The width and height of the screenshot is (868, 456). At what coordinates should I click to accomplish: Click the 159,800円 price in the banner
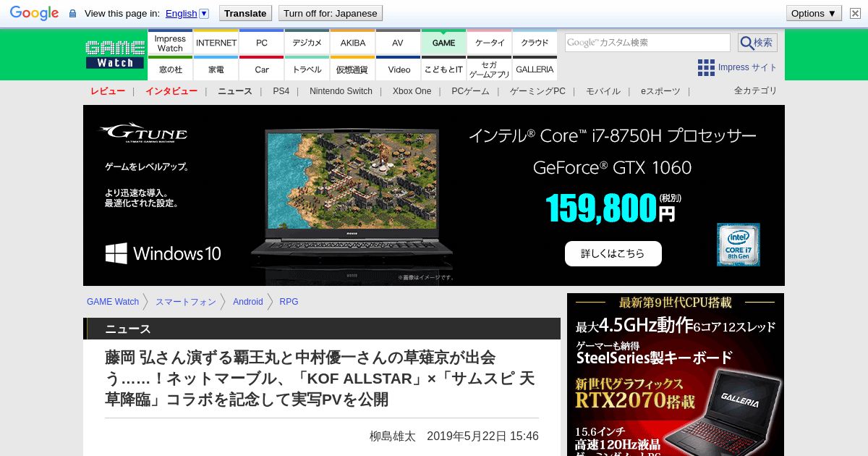(612, 209)
